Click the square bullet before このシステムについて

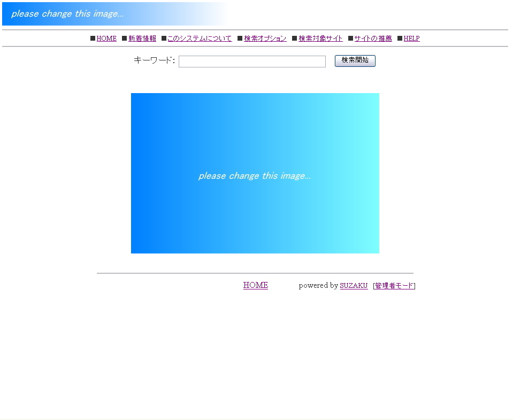coord(164,39)
